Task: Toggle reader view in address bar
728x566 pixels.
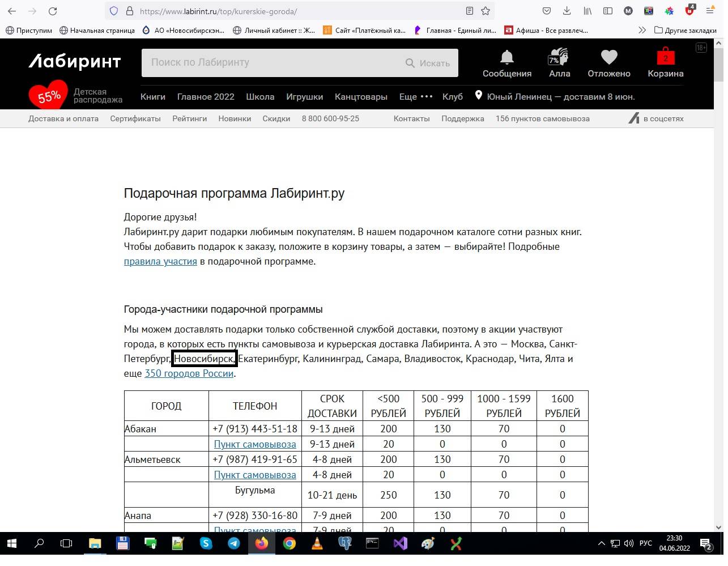Action: pos(470,11)
